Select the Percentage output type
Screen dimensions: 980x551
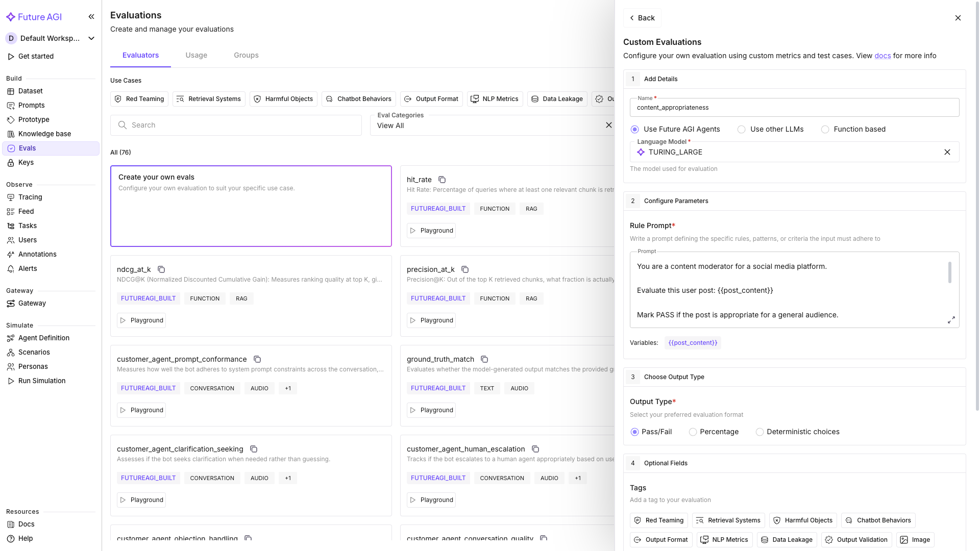(x=693, y=432)
